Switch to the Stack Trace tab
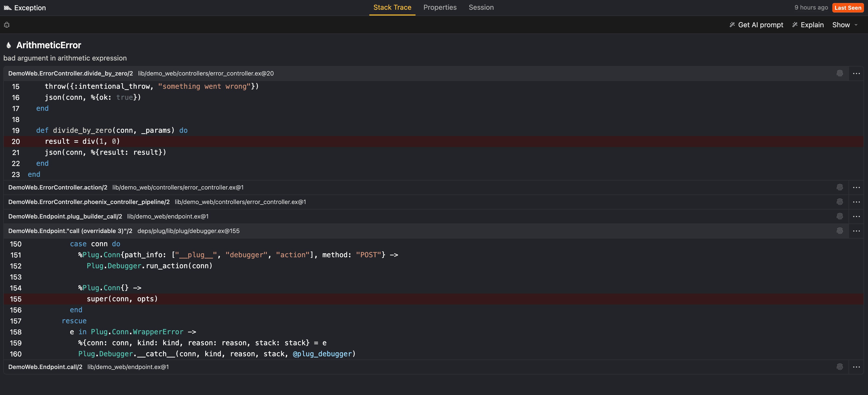 (392, 7)
